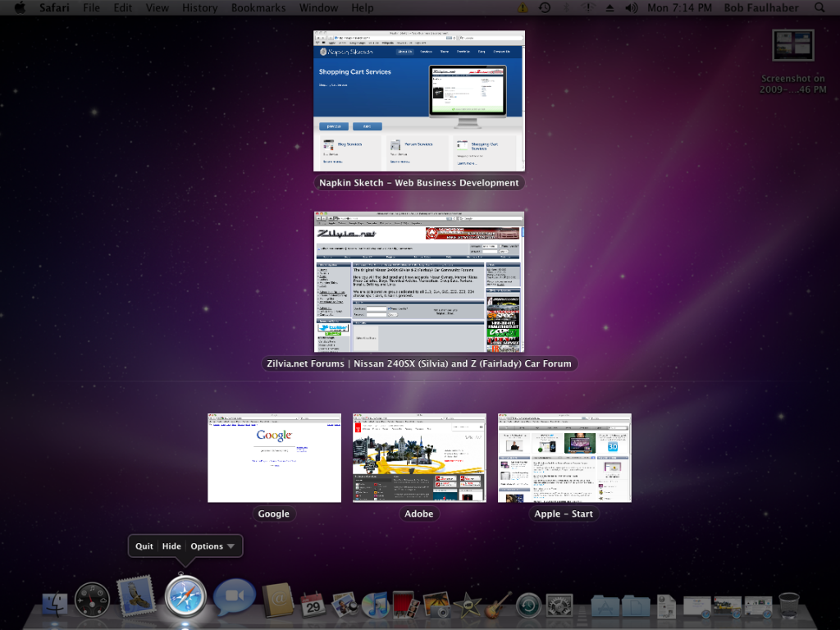Image resolution: width=840 pixels, height=630 pixels.
Task: Click the "Apple – Start" title label
Action: pos(564,514)
